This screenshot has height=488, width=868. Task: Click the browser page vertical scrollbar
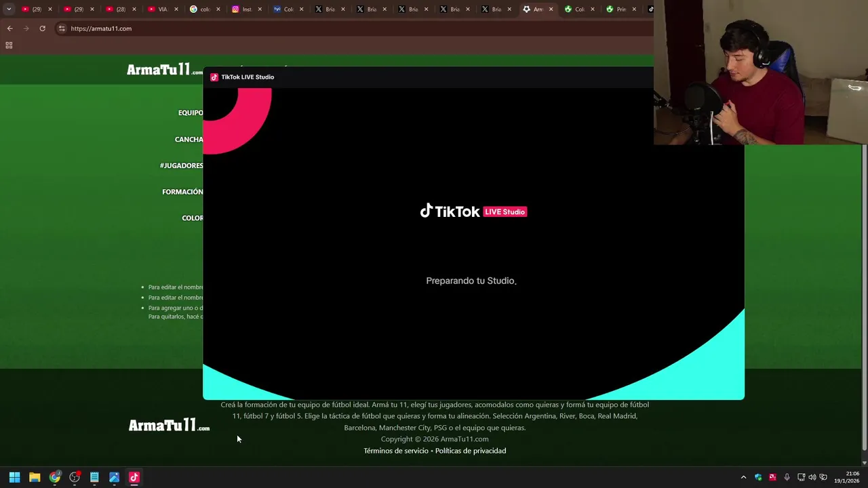pos(863,297)
